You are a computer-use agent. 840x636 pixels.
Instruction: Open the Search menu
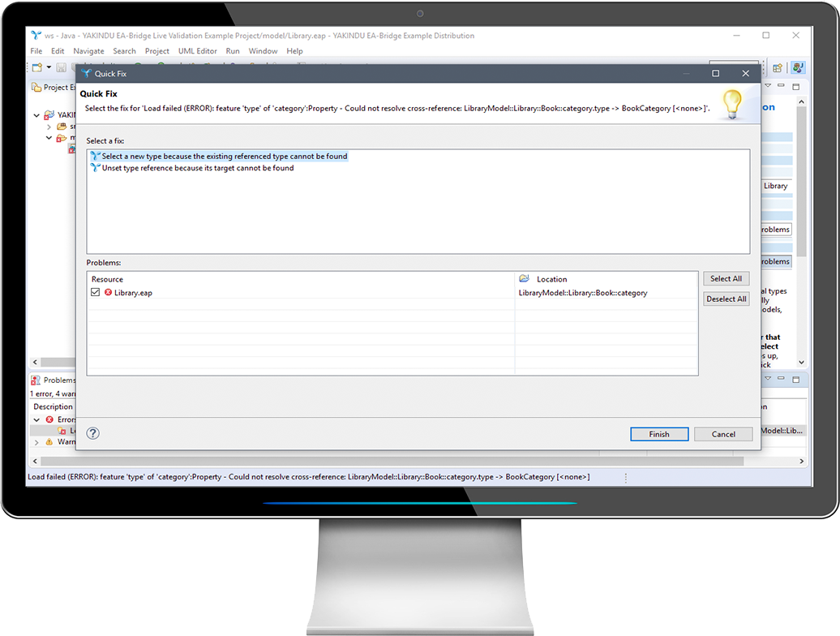coord(124,51)
